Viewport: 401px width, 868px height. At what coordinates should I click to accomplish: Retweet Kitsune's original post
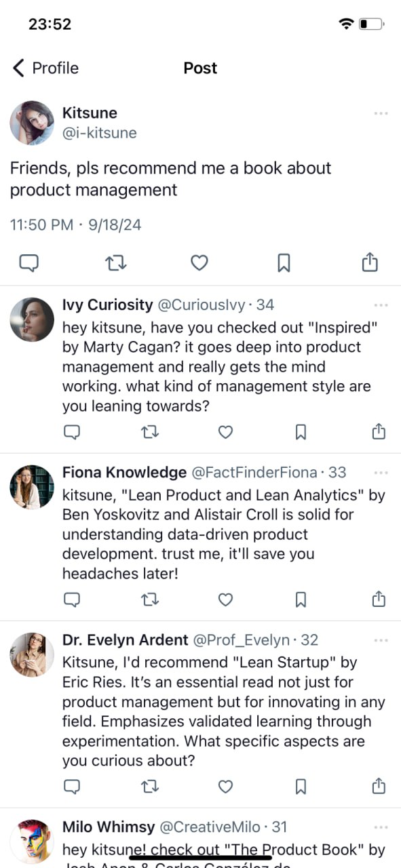coord(115,262)
